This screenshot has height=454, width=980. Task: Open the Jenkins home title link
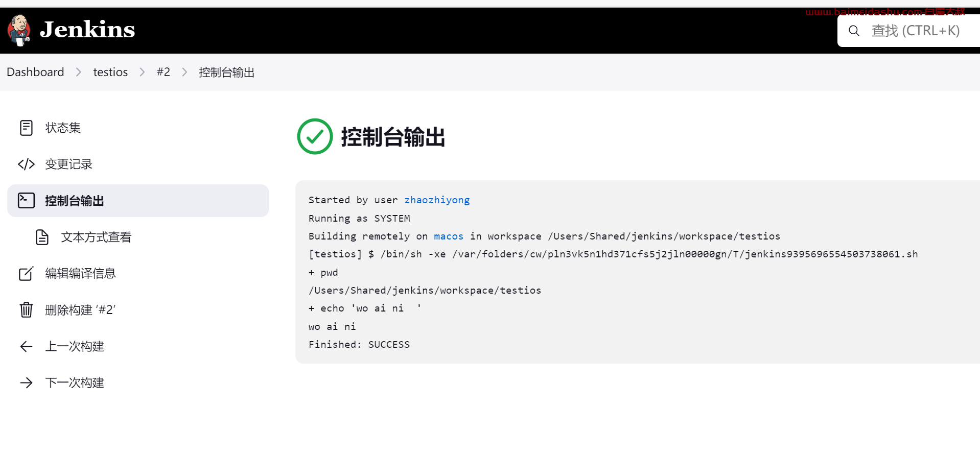point(87,30)
